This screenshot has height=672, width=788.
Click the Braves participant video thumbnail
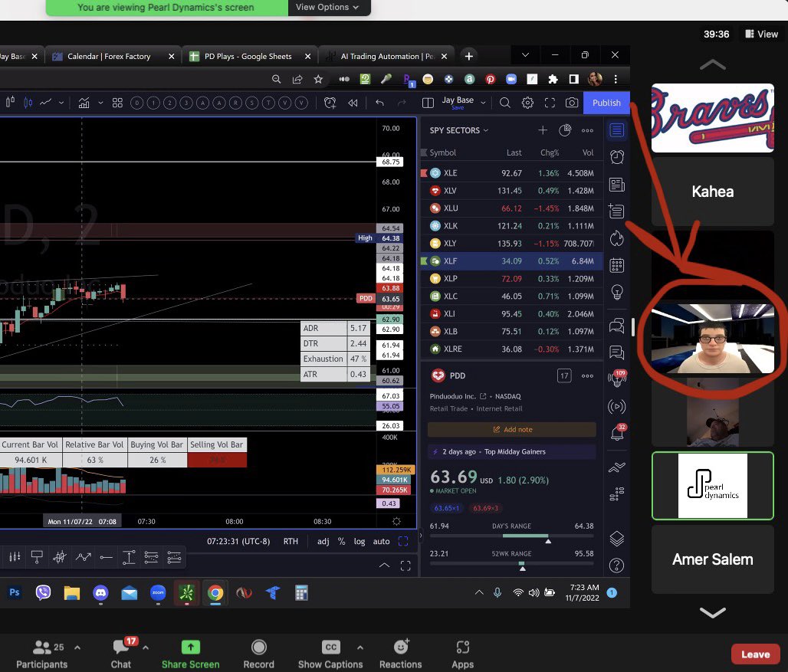[x=713, y=119]
